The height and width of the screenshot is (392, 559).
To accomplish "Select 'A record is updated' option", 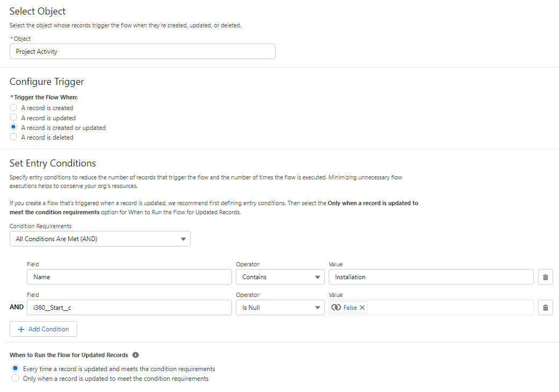I will 14,118.
